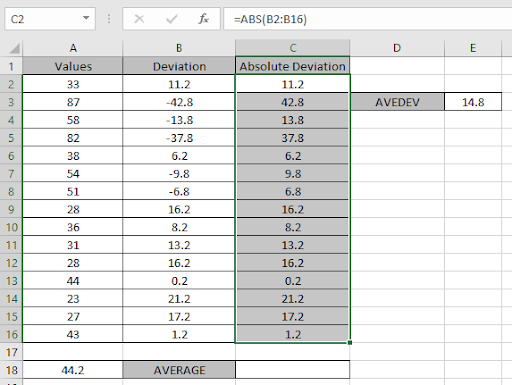This screenshot has width=512, height=385.
Task: Click the 17.2 cell in column B
Action: pyautogui.click(x=179, y=316)
